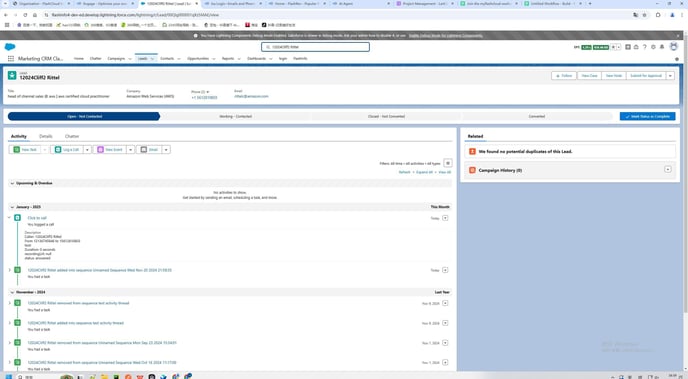Open the Contacts nav tab

(x=167, y=58)
